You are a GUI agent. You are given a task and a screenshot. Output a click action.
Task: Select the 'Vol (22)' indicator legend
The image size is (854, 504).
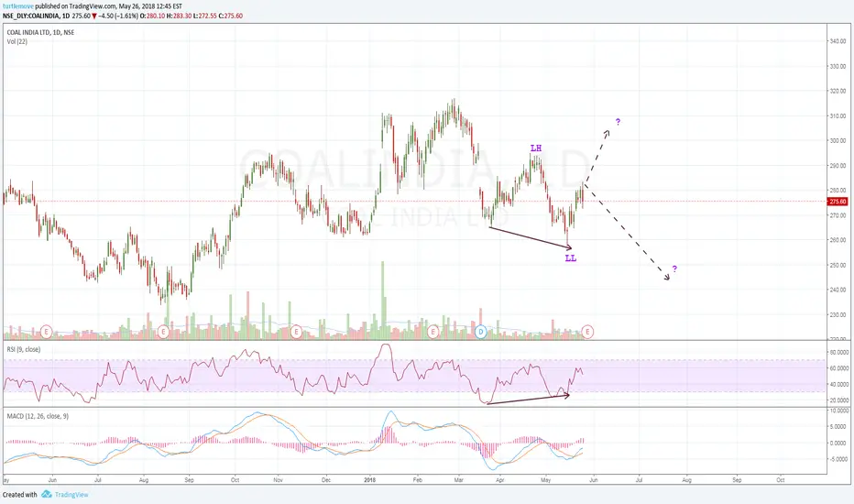point(16,41)
